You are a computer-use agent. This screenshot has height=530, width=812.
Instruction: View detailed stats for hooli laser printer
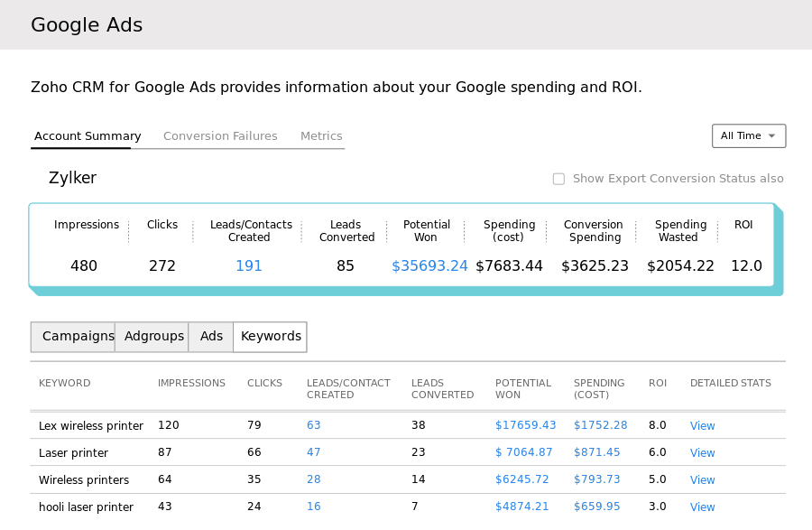702,507
